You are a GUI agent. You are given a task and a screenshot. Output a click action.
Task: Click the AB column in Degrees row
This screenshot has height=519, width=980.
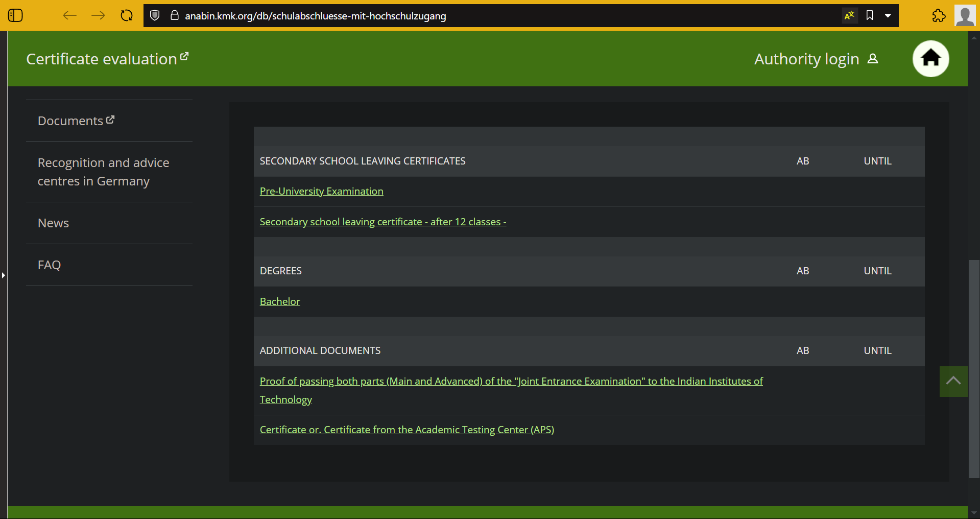click(x=803, y=271)
